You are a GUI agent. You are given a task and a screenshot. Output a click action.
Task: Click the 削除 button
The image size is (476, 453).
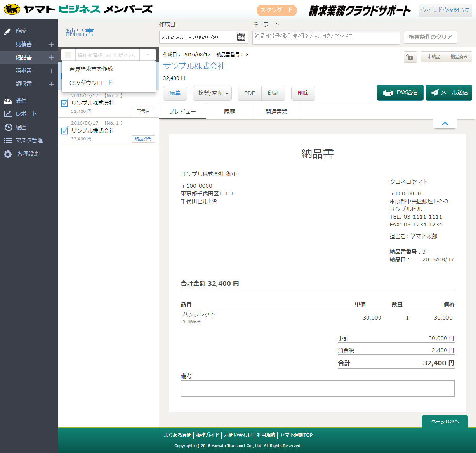coord(303,93)
